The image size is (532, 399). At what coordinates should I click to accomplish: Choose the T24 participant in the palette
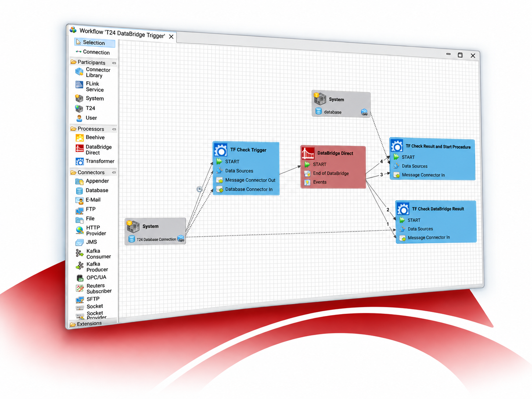click(x=85, y=108)
